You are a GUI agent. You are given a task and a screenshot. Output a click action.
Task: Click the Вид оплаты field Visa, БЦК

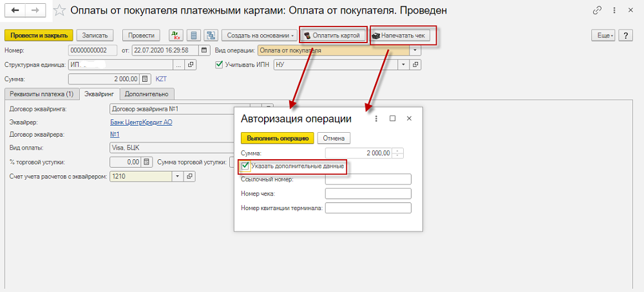tap(172, 148)
